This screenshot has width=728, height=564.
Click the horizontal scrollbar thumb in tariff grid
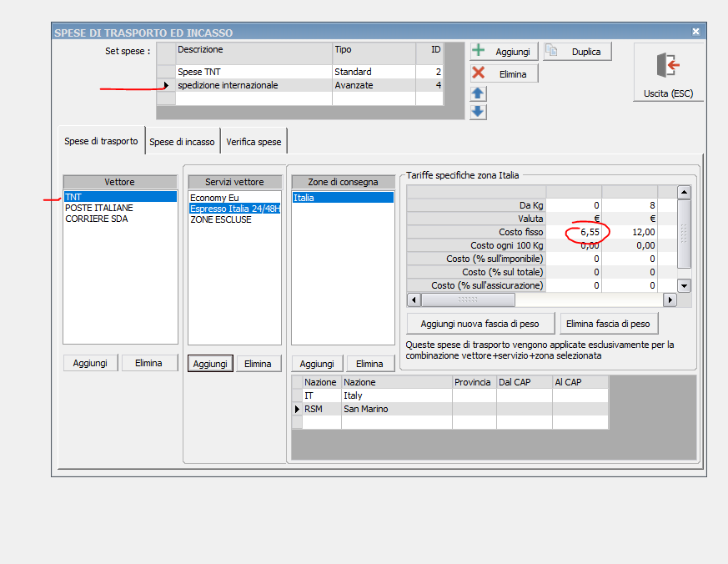(x=468, y=300)
